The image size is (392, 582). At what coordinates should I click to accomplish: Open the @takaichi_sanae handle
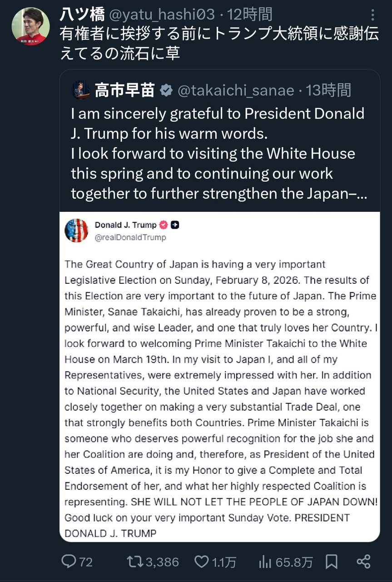pyautogui.click(x=235, y=90)
